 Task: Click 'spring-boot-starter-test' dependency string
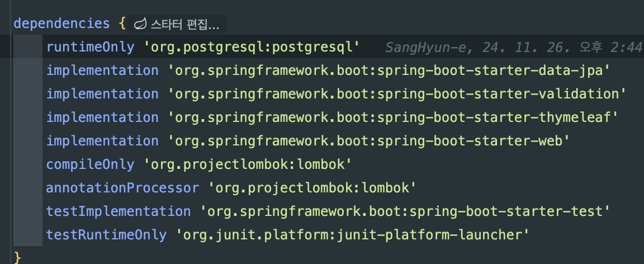(x=405, y=211)
